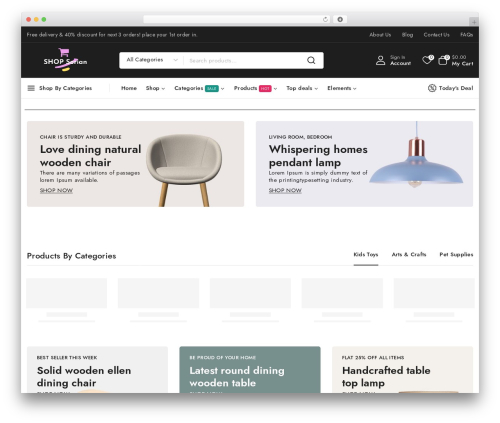Click Whispering homes pendant lamp heading
500x423 pixels.
[x=318, y=156]
